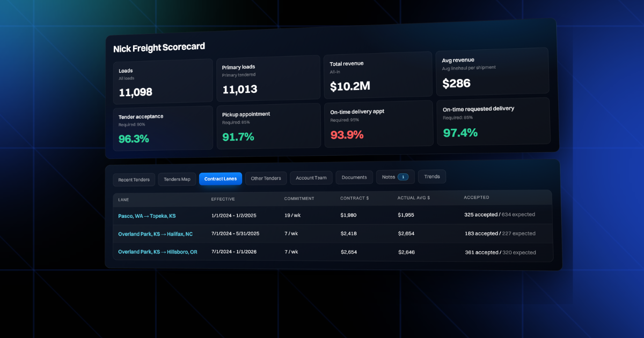Viewport: 644px width, 338px height.
Task: Click the 361 accepted / 320 expected value
Action: [x=501, y=252]
